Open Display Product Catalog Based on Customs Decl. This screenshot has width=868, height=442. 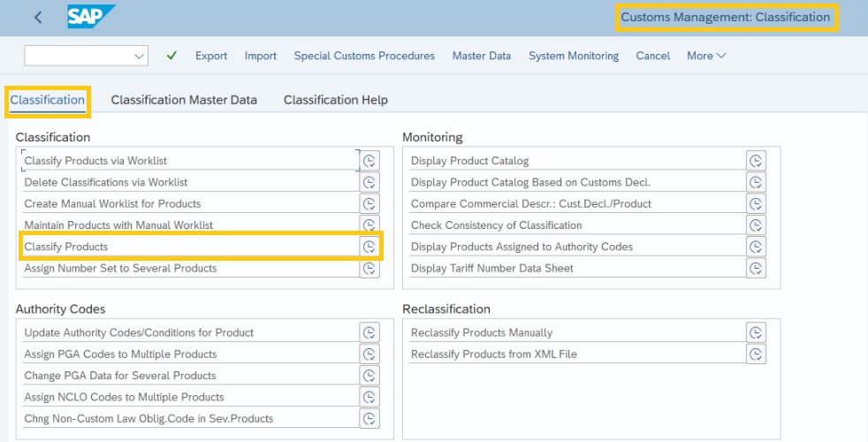[577, 182]
